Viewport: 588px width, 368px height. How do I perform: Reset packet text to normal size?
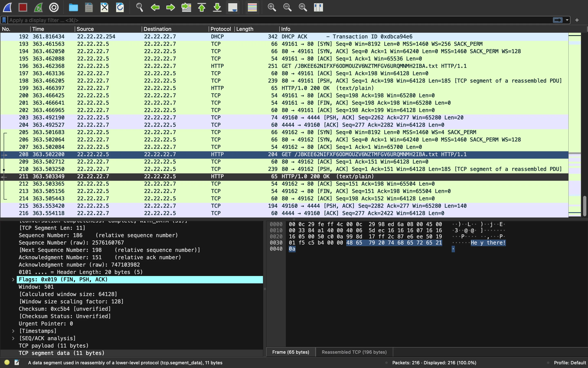[x=303, y=7]
